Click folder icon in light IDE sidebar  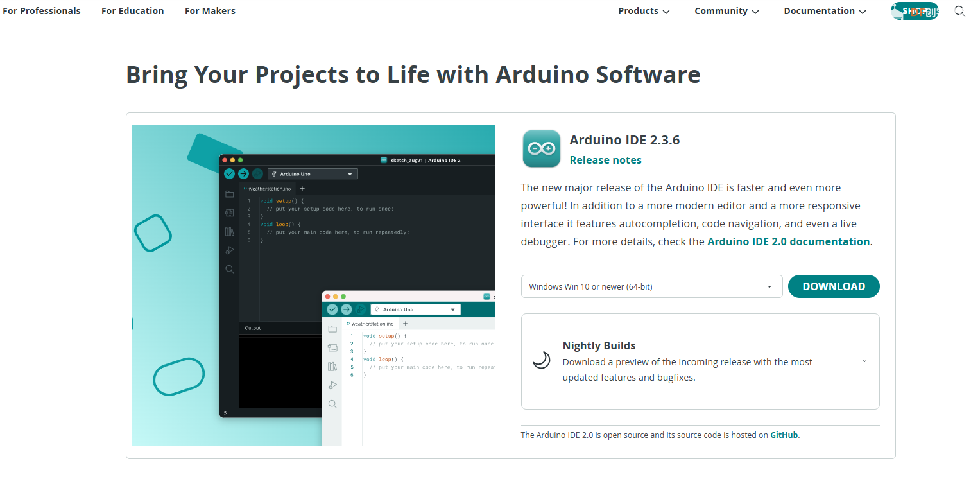332,329
